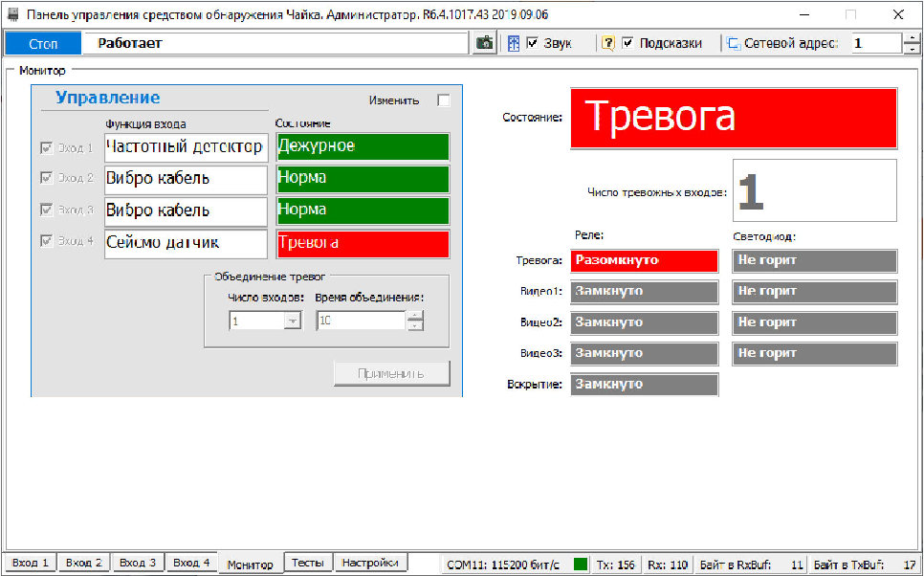924x576 pixels.
Task: Decrease the Сетевой адрес value
Action: tap(912, 49)
